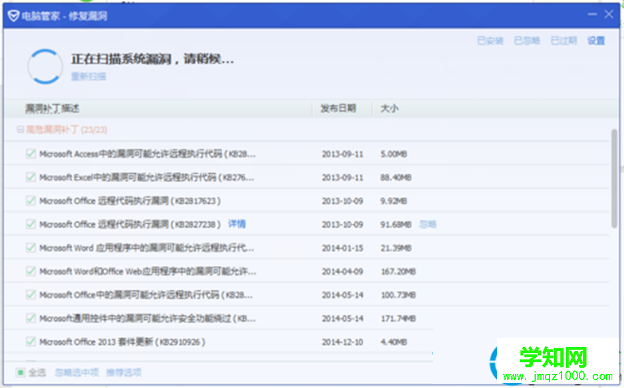Viewport: 624px width, 388px height.
Task: Open 设置 settings
Action: 596,41
